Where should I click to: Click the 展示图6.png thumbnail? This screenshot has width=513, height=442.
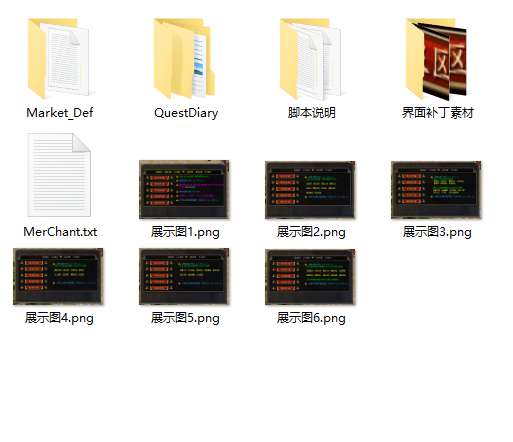click(x=310, y=277)
